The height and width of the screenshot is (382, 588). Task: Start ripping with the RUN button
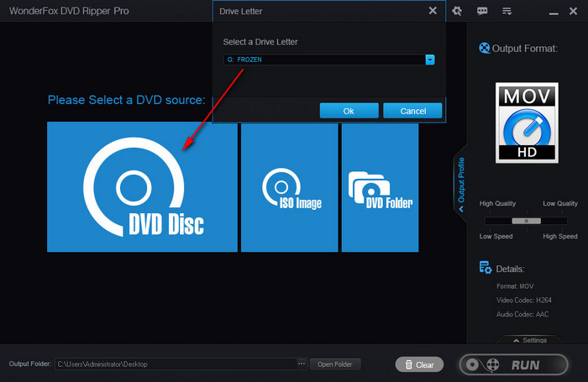click(x=514, y=364)
